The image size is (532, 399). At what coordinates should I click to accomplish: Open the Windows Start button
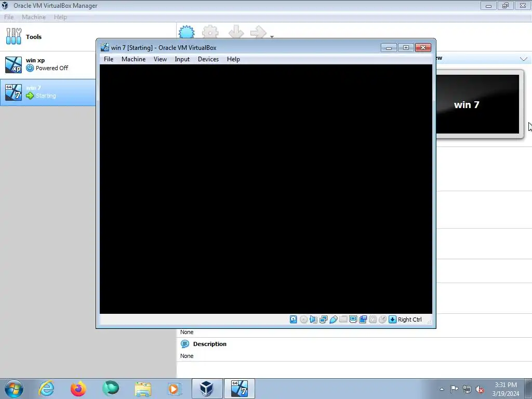pos(14,389)
